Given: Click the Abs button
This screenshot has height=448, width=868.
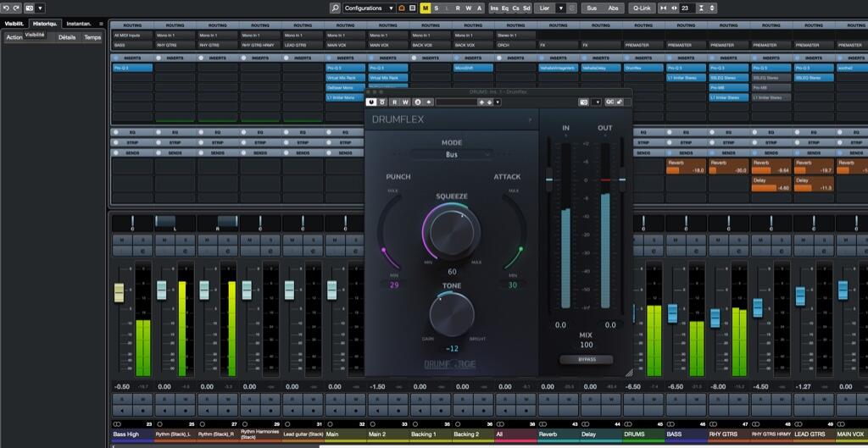Looking at the screenshot, I should (614, 8).
